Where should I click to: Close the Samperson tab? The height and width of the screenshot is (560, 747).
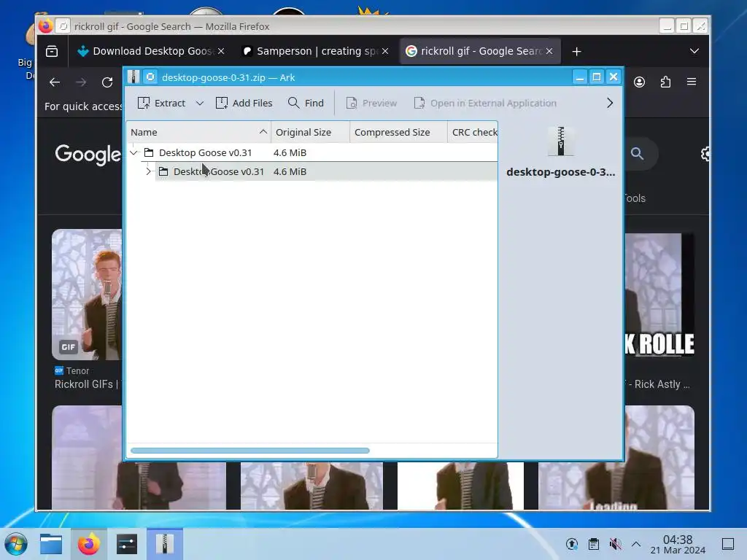(385, 51)
